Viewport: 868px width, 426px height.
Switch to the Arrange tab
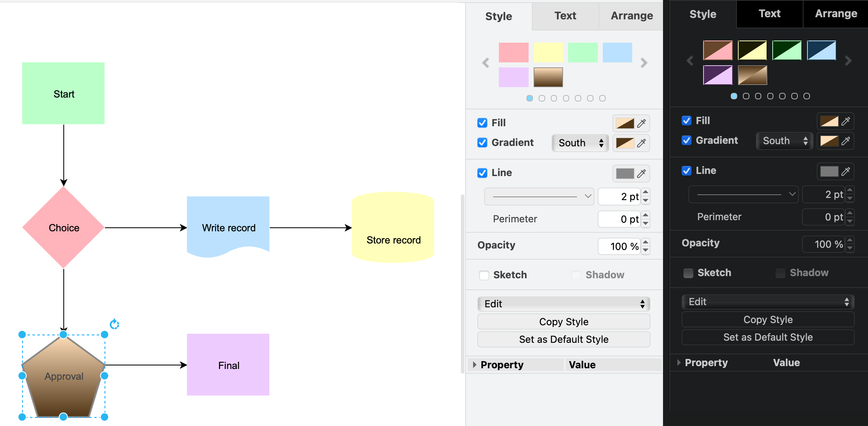pyautogui.click(x=631, y=16)
